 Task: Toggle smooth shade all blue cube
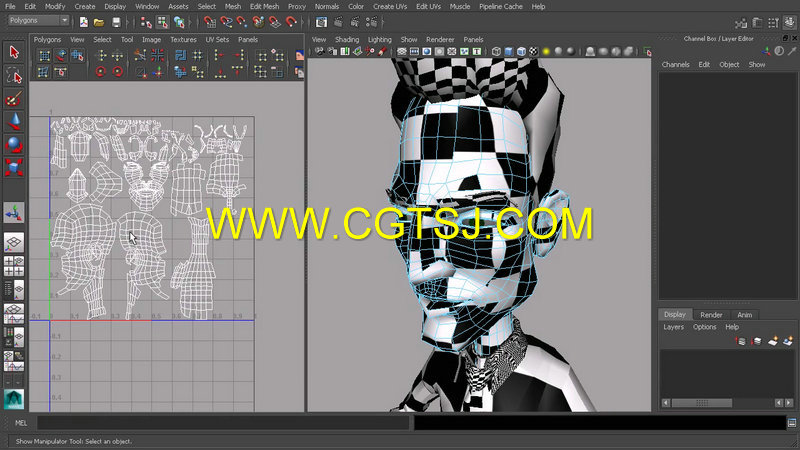(x=509, y=51)
